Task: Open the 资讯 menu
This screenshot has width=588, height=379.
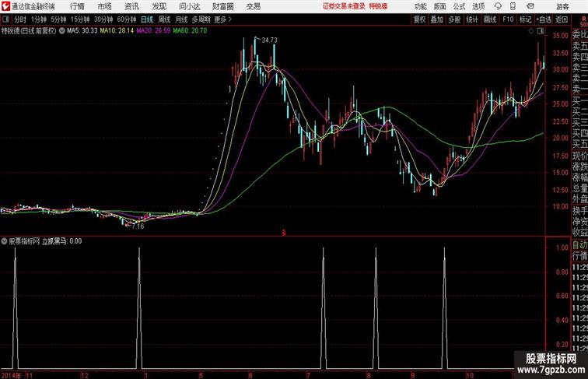Action: pyautogui.click(x=131, y=6)
